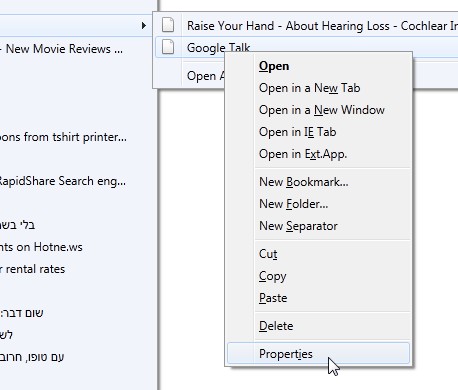Choose Open in the context menu

[318, 66]
